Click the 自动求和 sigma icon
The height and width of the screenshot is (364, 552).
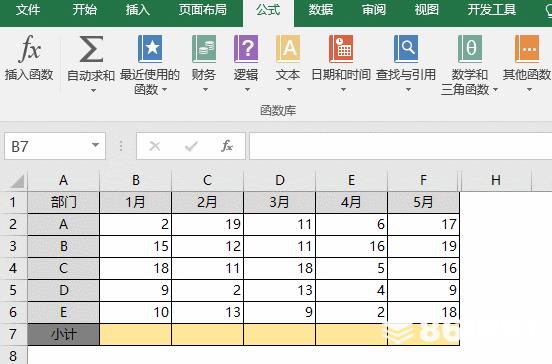pyautogui.click(x=91, y=49)
